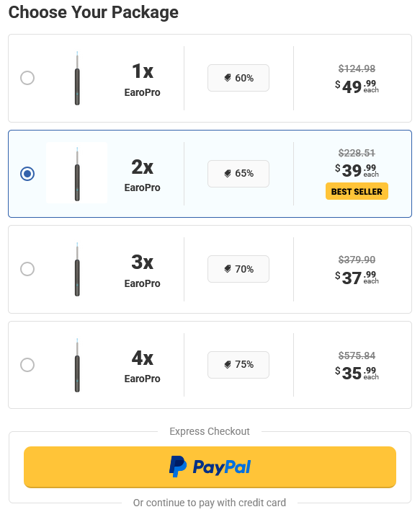Click the 60% discount tag icon
Screen dimensions: 420x512
(x=228, y=78)
